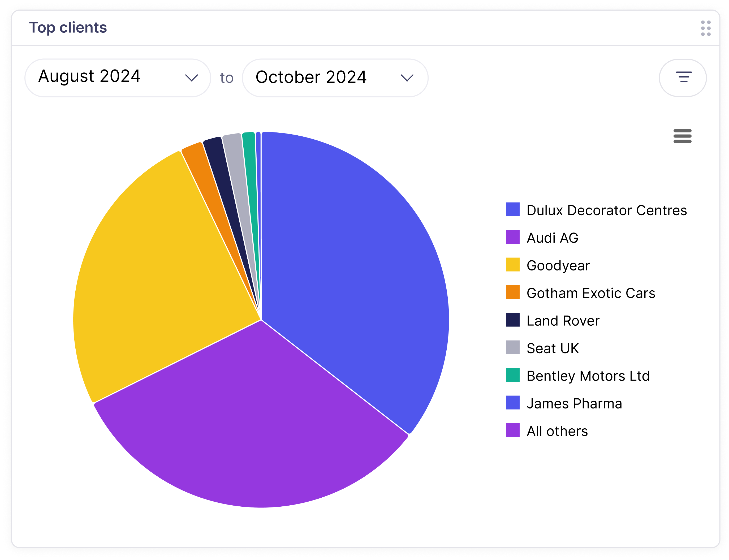The image size is (729, 560).
Task: Click James Pharma legend label
Action: point(574,404)
